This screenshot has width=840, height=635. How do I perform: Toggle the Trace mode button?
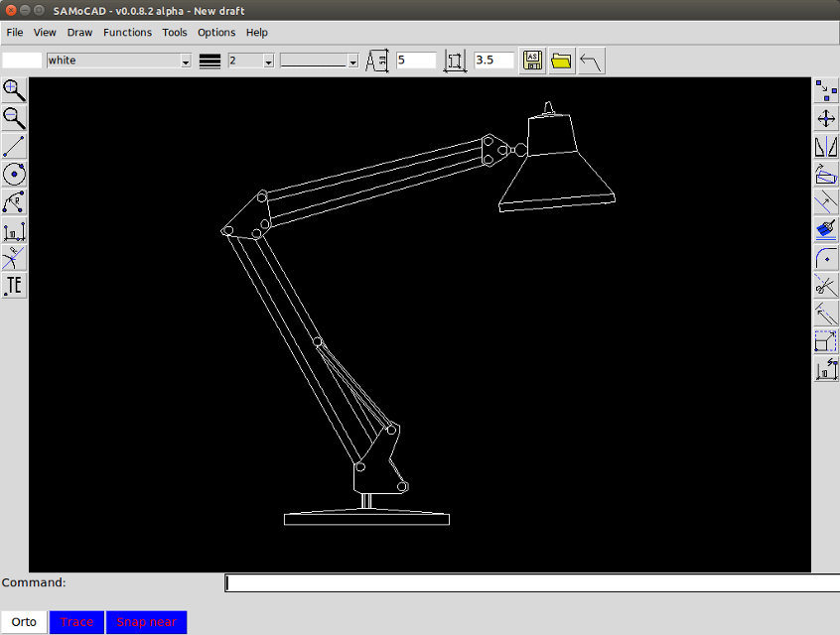[76, 622]
